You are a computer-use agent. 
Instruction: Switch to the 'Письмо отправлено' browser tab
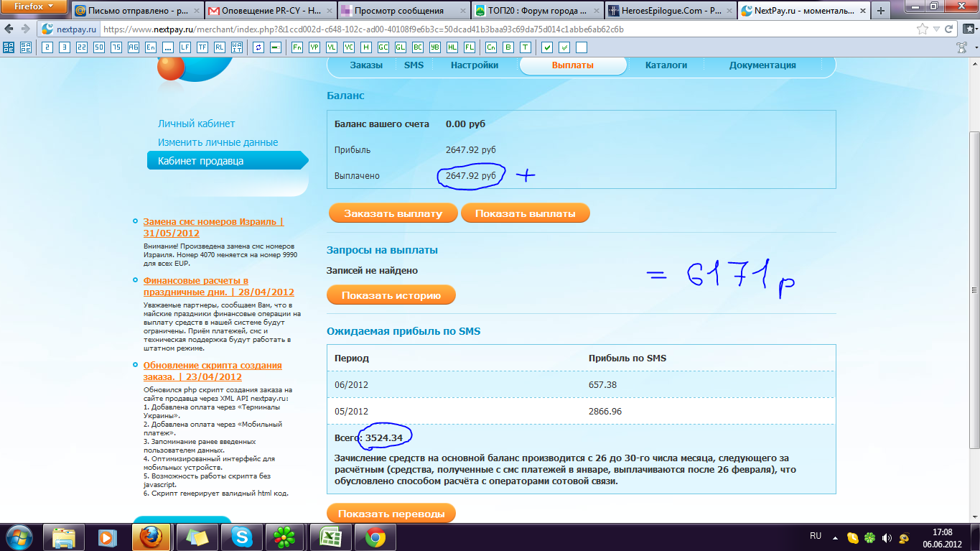pyautogui.click(x=136, y=11)
